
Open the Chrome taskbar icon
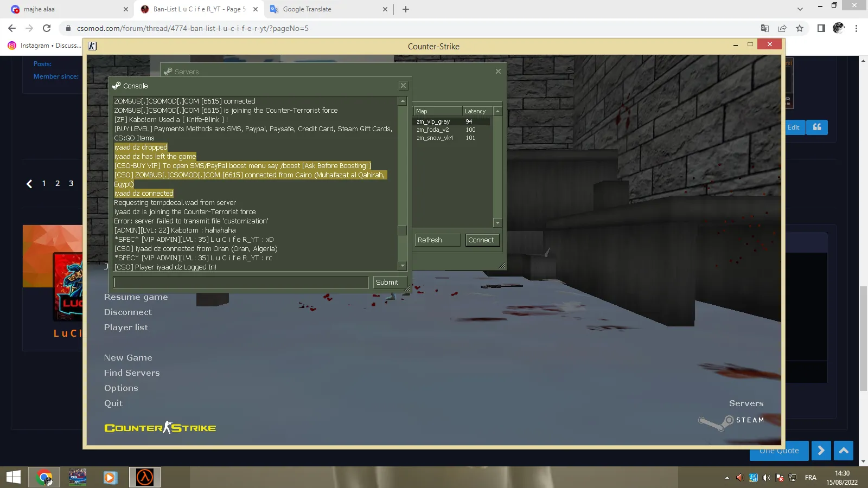coord(44,477)
